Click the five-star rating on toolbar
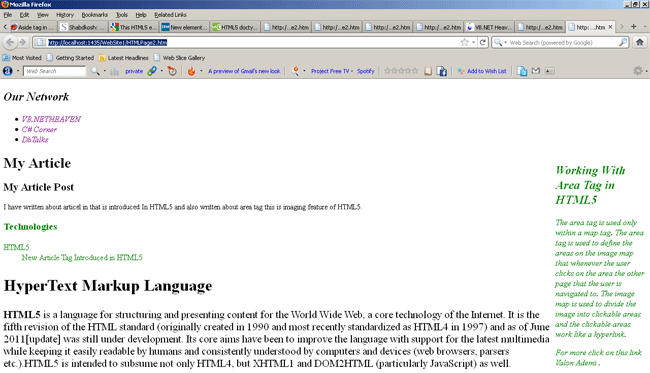The image size is (650, 373). tap(401, 71)
